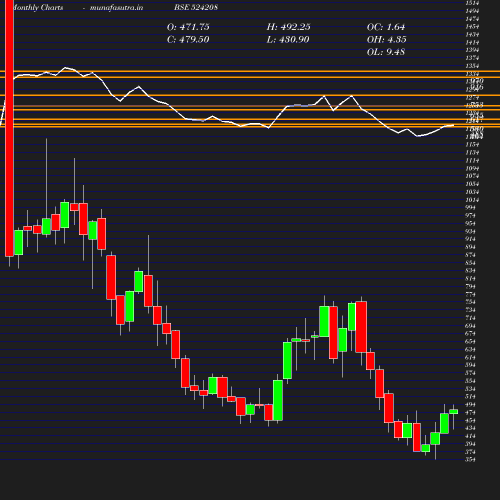Screen dimensions: 500x500
Task: Click the "munafasutra.in" site label
Action: click(x=116, y=7)
